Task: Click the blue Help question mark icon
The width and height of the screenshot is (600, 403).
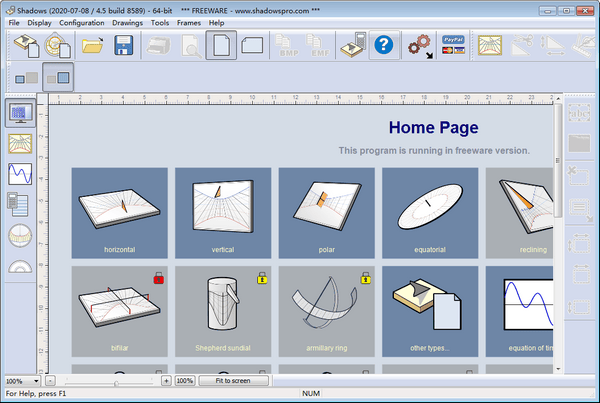Action: [383, 45]
